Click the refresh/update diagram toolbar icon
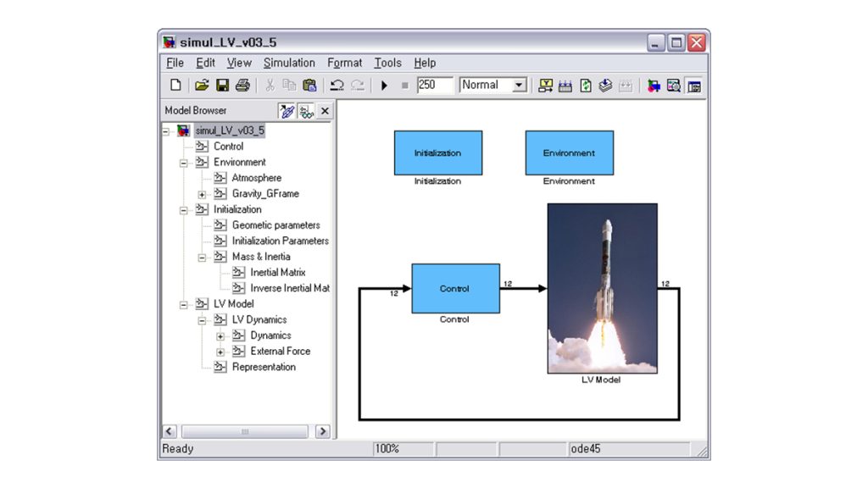Viewport: 868px width, 488px height. pyautogui.click(x=585, y=86)
